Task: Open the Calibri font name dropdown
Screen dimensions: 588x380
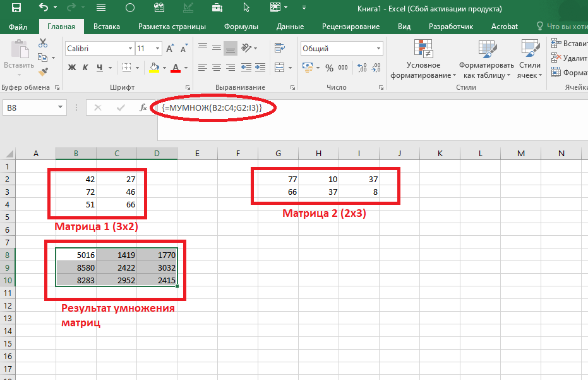Action: point(130,49)
